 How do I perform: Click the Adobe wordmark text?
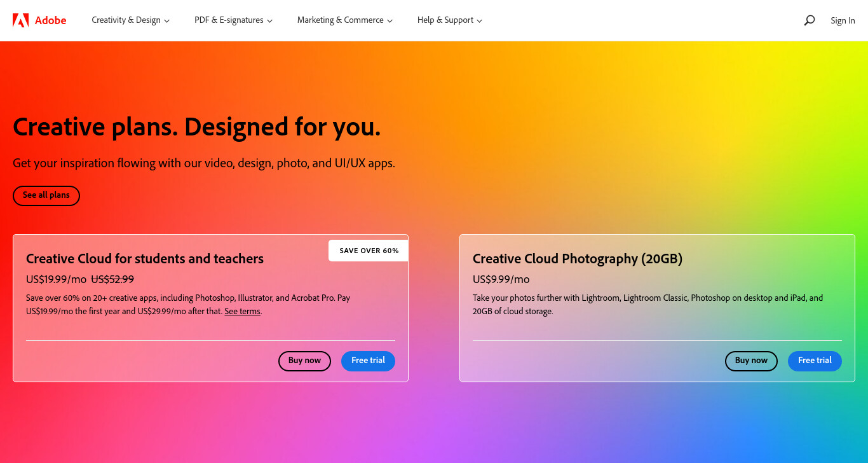point(50,20)
